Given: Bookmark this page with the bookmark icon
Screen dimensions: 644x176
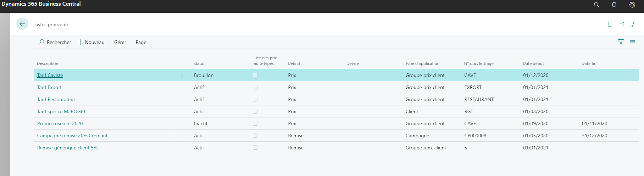Looking at the screenshot, I should pos(610,24).
